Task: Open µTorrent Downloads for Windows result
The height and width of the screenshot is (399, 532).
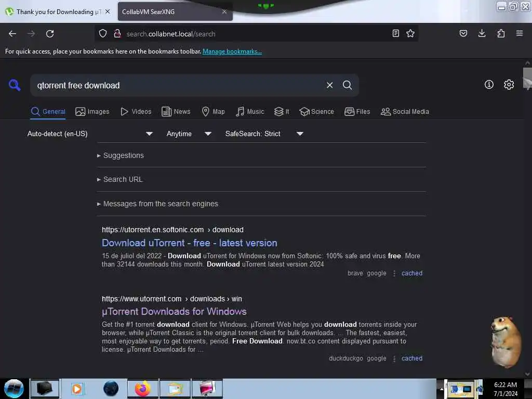Action: pos(174,312)
